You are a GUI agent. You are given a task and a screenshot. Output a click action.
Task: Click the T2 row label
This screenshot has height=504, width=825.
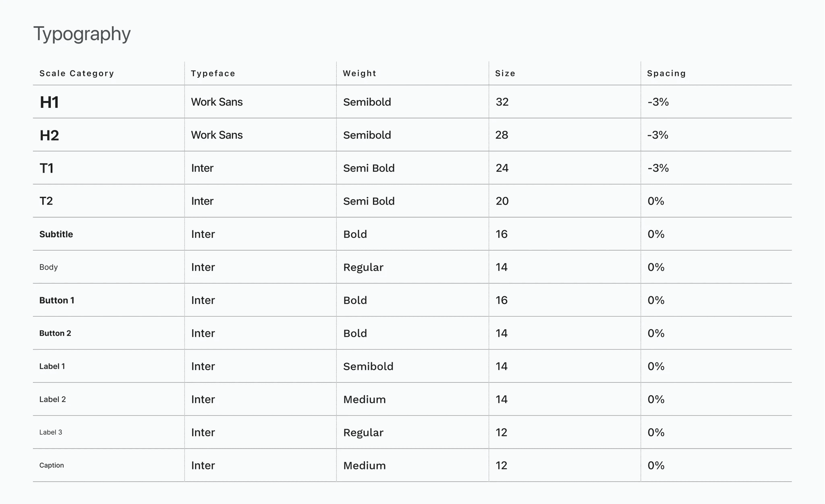[46, 201]
